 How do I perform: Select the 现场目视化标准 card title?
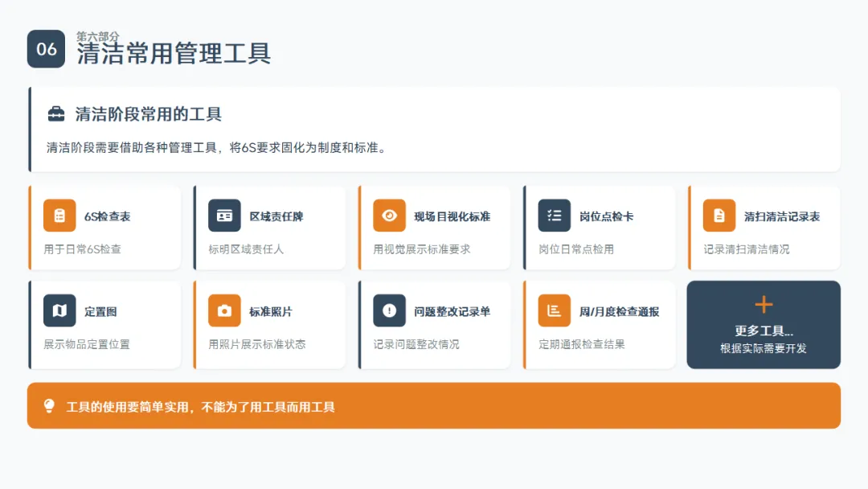452,216
